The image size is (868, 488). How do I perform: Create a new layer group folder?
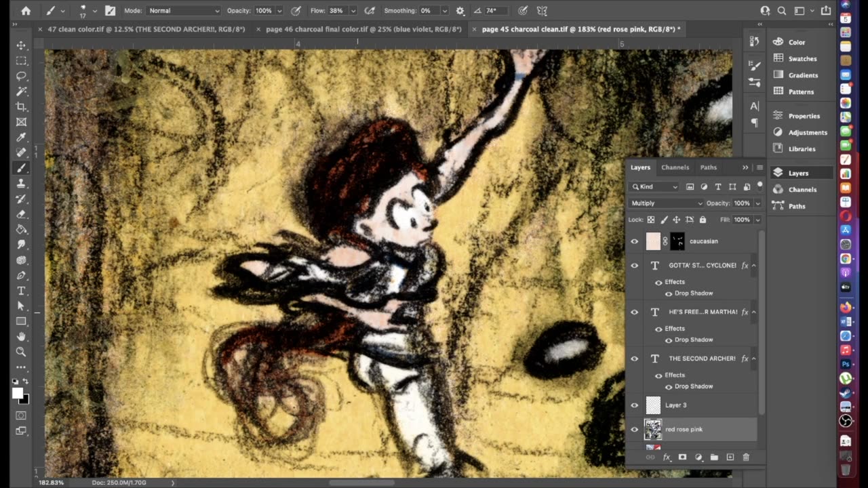[714, 457]
